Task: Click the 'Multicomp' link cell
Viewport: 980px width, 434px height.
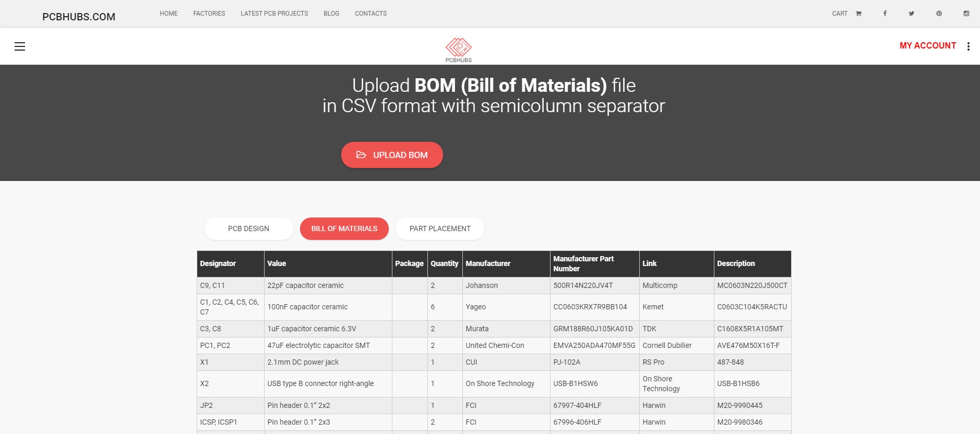Action: tap(677, 285)
